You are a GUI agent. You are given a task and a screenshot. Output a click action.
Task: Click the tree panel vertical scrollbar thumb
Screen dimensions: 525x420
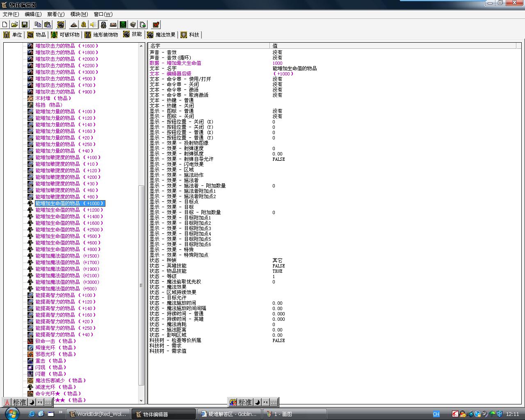[142, 285]
